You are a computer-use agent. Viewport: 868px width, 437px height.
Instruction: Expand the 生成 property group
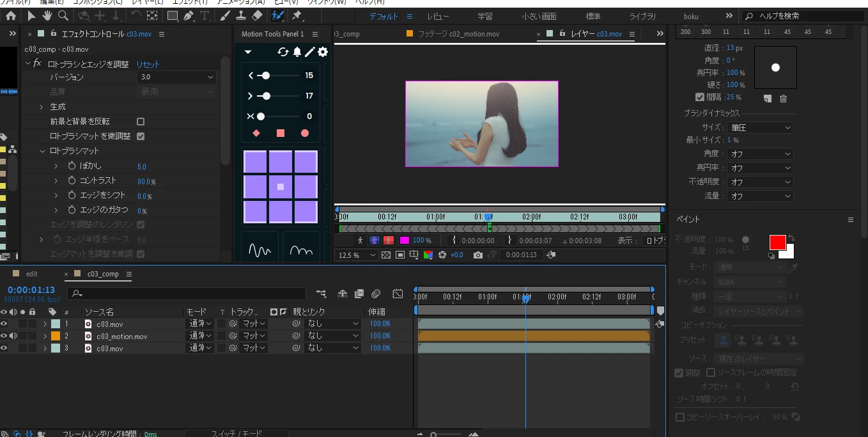(42, 107)
